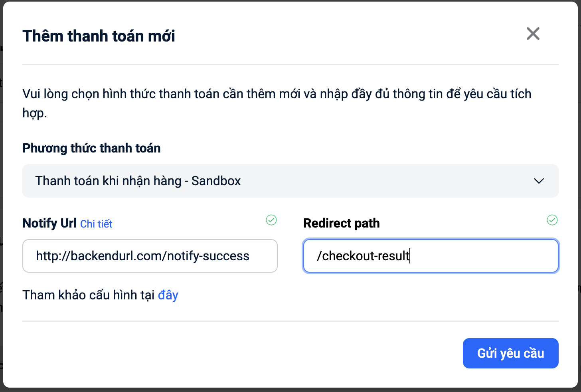The height and width of the screenshot is (392, 581).
Task: Submit with the Gửi yêu cầu button
Action: [511, 353]
